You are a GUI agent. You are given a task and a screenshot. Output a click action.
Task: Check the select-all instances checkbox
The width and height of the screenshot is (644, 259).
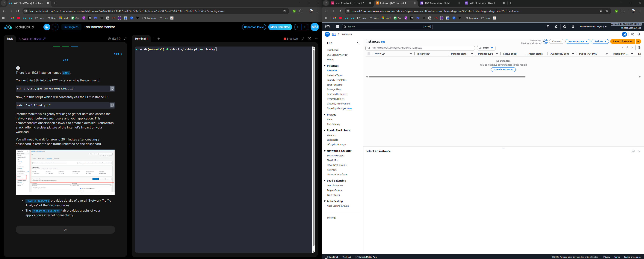(x=369, y=54)
